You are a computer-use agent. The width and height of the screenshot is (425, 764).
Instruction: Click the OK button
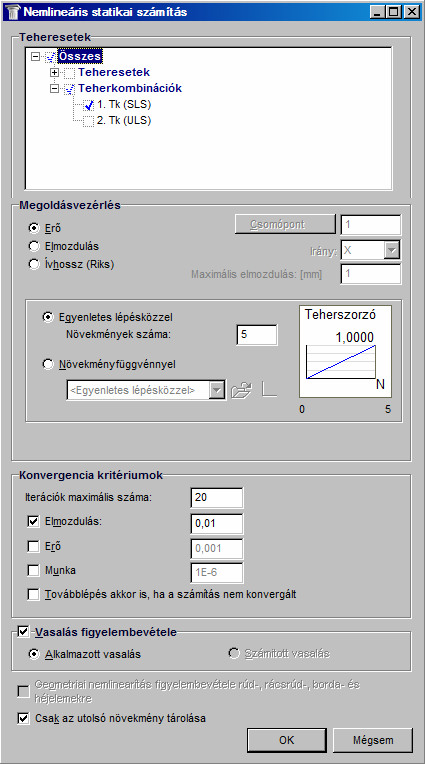click(287, 740)
